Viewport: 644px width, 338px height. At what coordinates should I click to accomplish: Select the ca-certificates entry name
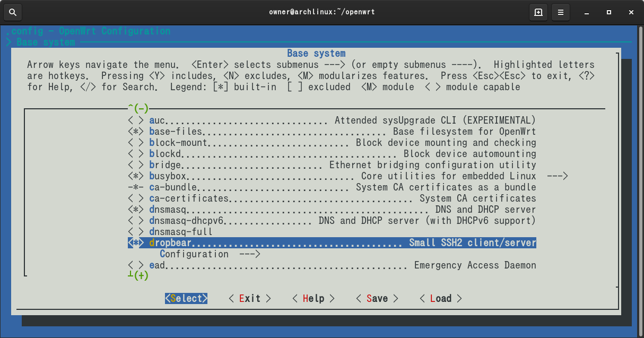(189, 198)
